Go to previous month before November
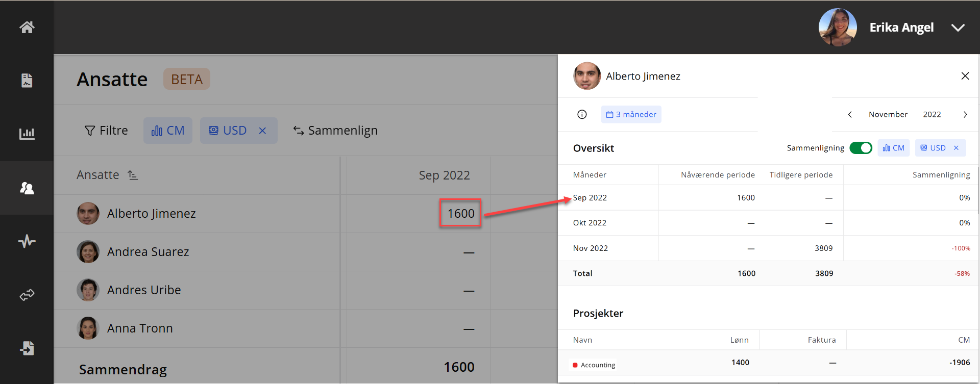Screen dimensions: 980x384 point(850,115)
